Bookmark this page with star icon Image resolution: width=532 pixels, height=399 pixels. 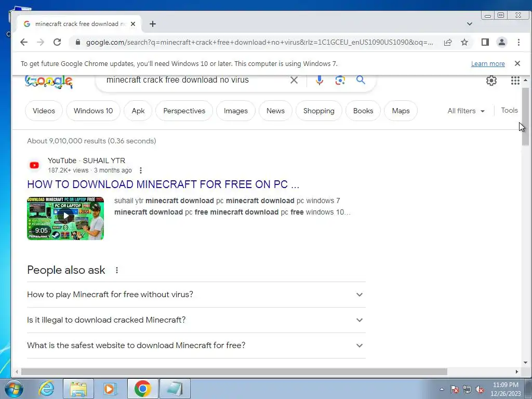coord(464,42)
